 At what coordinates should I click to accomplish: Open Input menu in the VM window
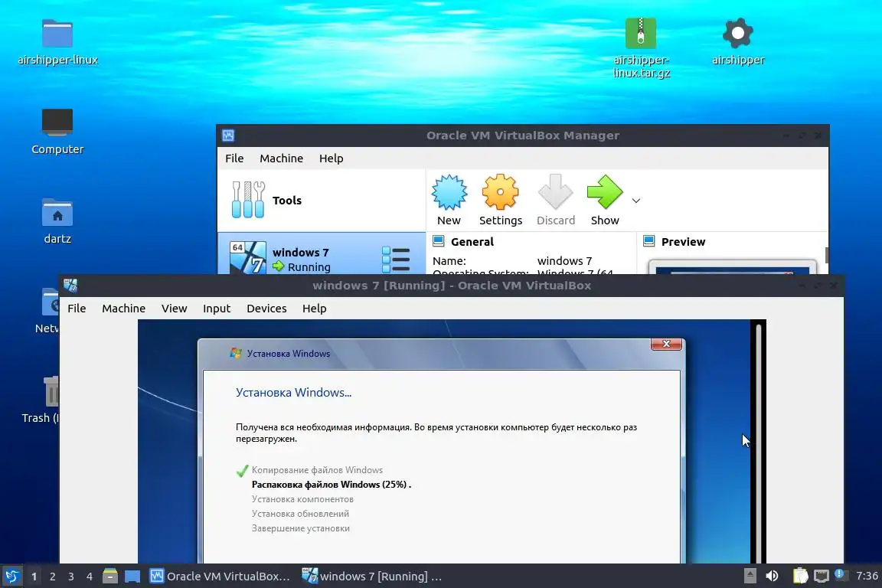click(x=217, y=309)
